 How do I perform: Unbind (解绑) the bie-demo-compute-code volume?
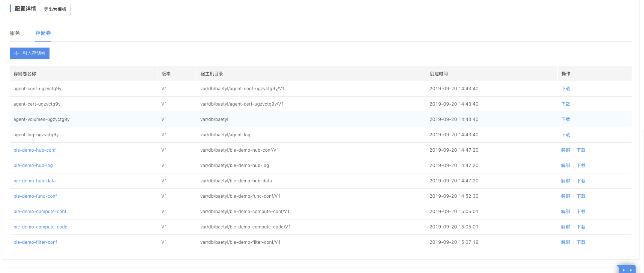566,227
